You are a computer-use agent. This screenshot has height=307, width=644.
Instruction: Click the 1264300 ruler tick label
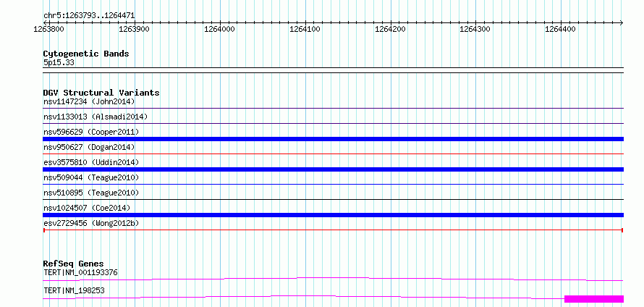pyautogui.click(x=475, y=29)
